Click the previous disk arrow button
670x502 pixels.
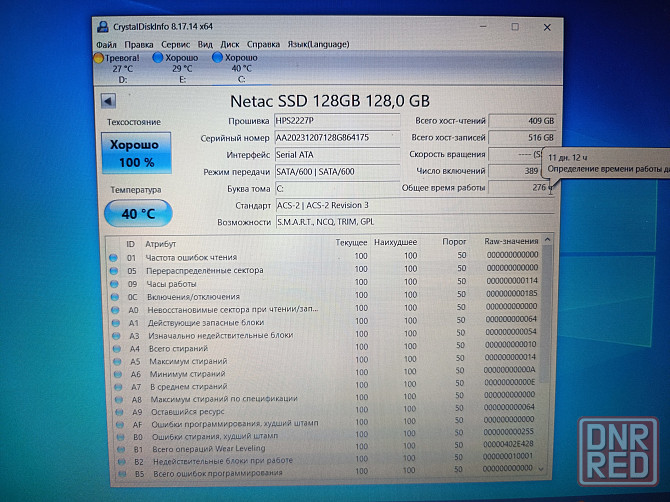pyautogui.click(x=108, y=101)
